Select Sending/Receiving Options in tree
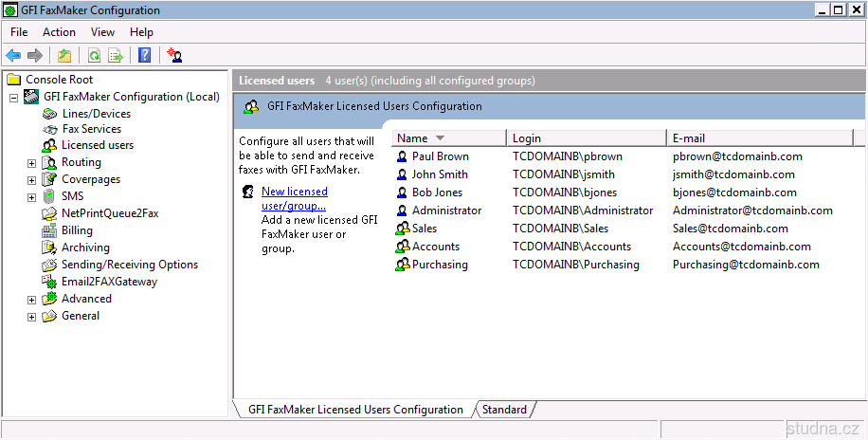 pyautogui.click(x=129, y=265)
